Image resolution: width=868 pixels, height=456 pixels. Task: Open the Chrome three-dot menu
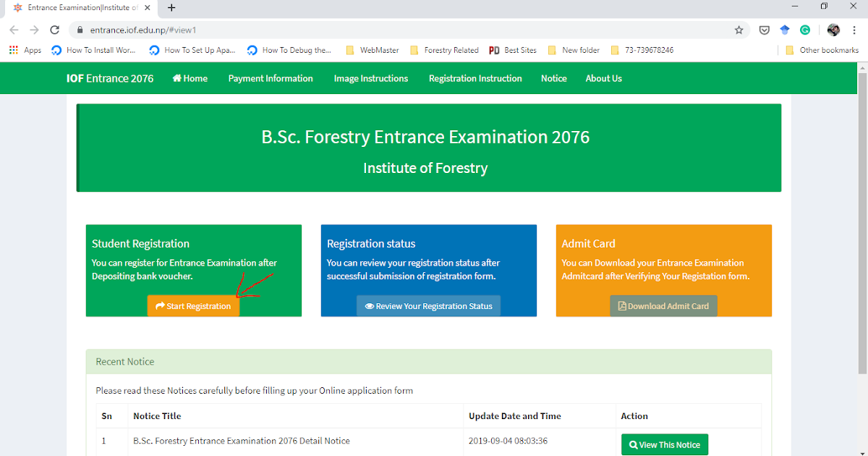click(x=854, y=31)
